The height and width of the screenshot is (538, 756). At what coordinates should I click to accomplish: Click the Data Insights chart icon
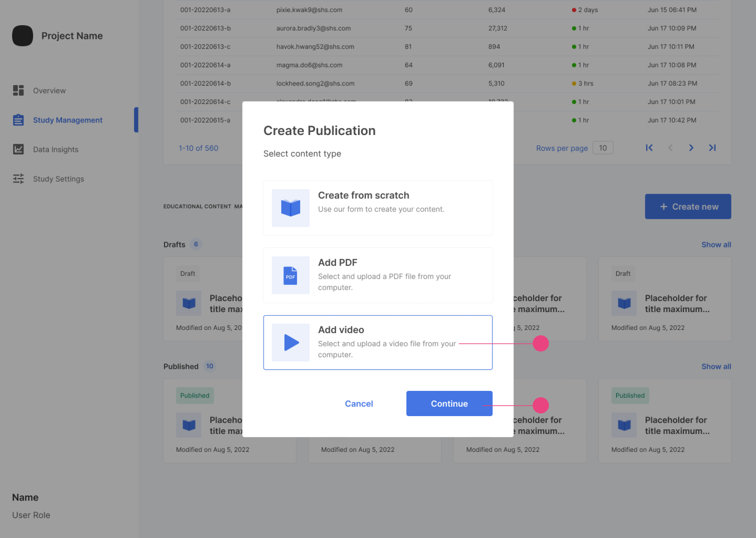click(x=18, y=149)
